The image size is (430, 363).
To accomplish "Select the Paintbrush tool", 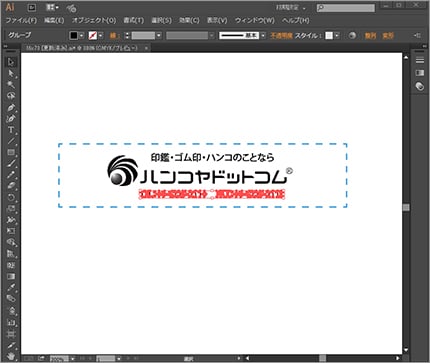I will (11, 164).
